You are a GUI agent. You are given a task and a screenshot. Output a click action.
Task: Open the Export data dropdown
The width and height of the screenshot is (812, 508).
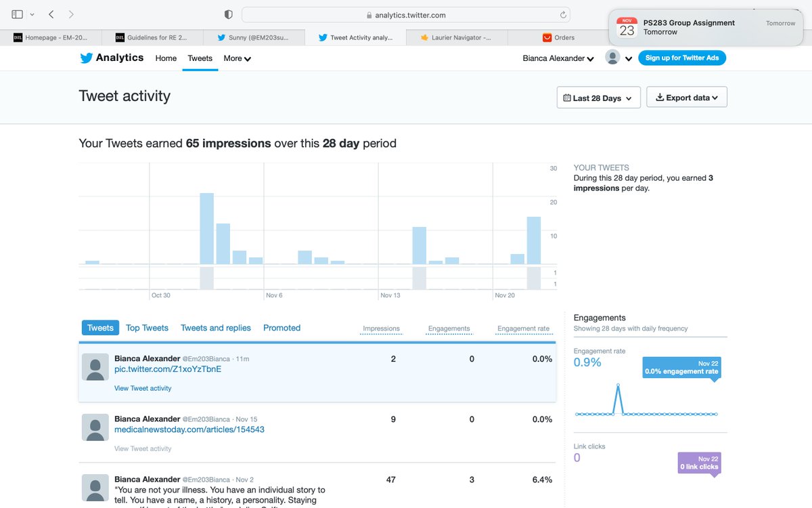(x=687, y=98)
